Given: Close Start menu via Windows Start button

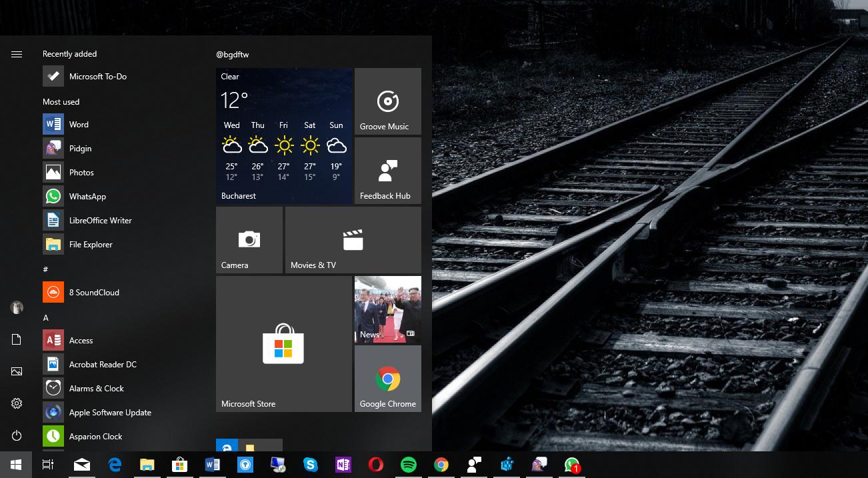Looking at the screenshot, I should click(x=16, y=465).
